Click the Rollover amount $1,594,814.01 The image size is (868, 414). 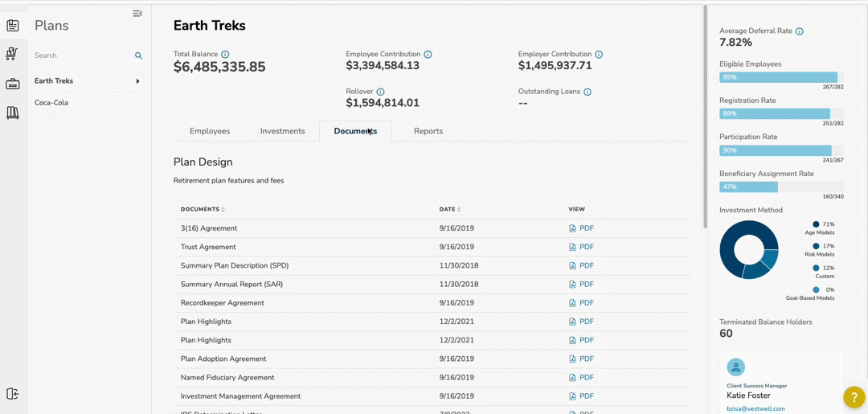click(383, 103)
